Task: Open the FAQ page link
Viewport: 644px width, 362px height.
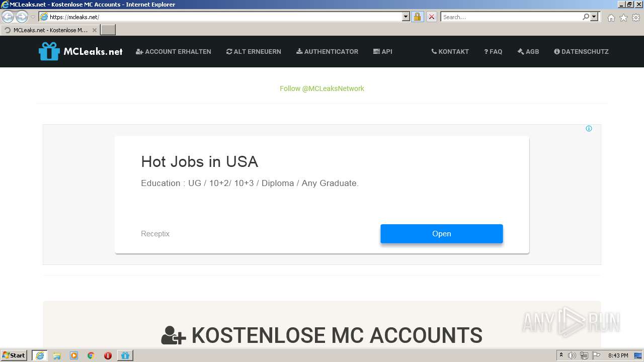Action: [x=493, y=51]
